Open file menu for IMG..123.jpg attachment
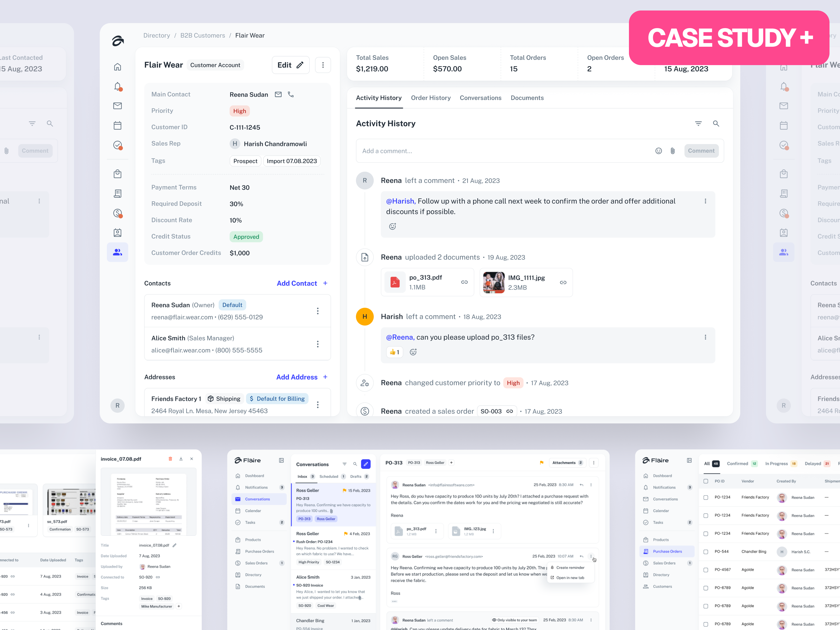The height and width of the screenshot is (630, 840). click(x=493, y=531)
